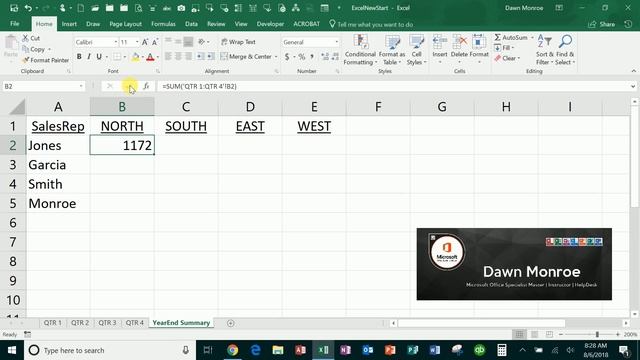Select the Page Layout view icon in status bar
The width and height of the screenshot is (640, 360).
tap(534, 335)
